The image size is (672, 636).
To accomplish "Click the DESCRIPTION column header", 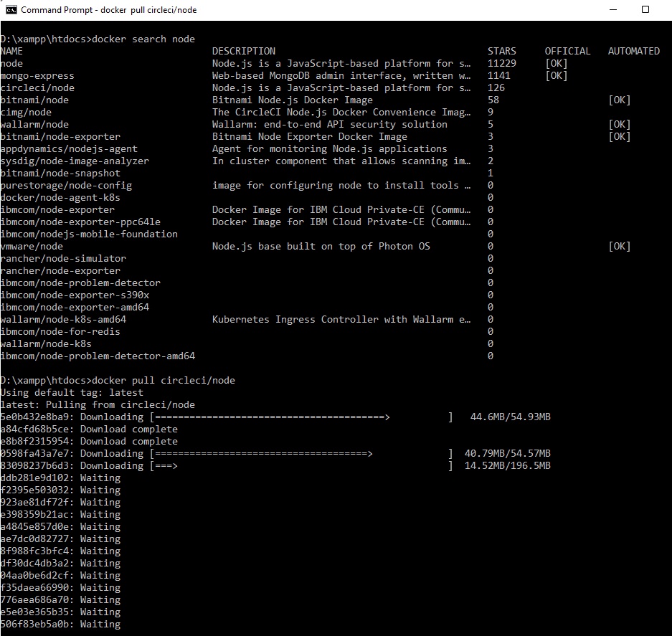I will tap(243, 51).
